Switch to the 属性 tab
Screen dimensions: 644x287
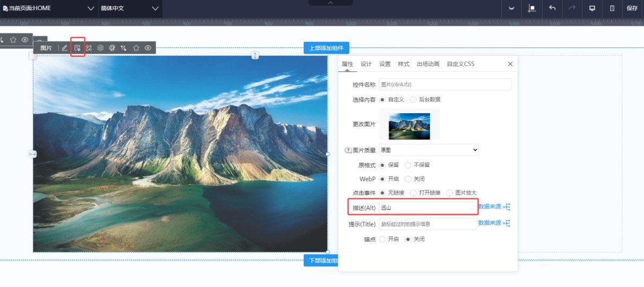pos(348,64)
